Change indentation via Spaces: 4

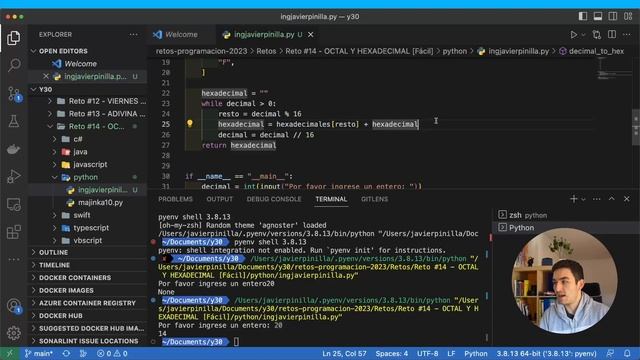pos(391,354)
